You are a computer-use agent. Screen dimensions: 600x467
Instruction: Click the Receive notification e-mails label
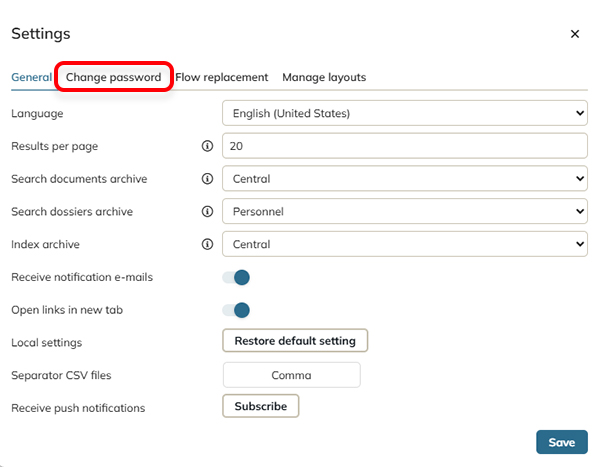(82, 277)
